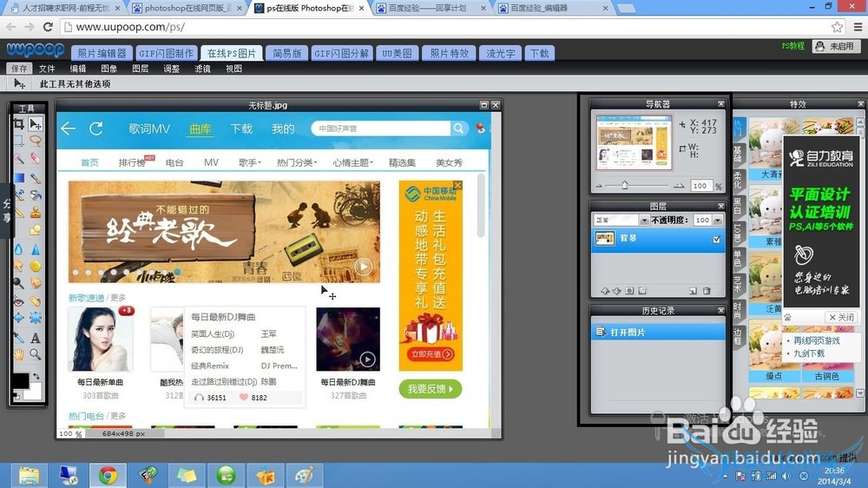
Task: Pick the black foreground color swatch
Action: [21, 381]
